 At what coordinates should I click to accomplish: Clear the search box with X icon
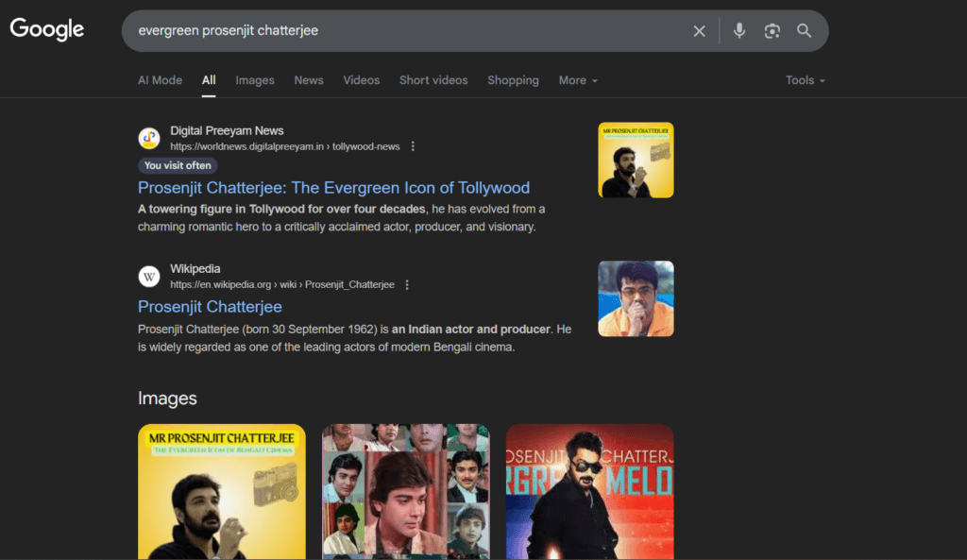699,31
